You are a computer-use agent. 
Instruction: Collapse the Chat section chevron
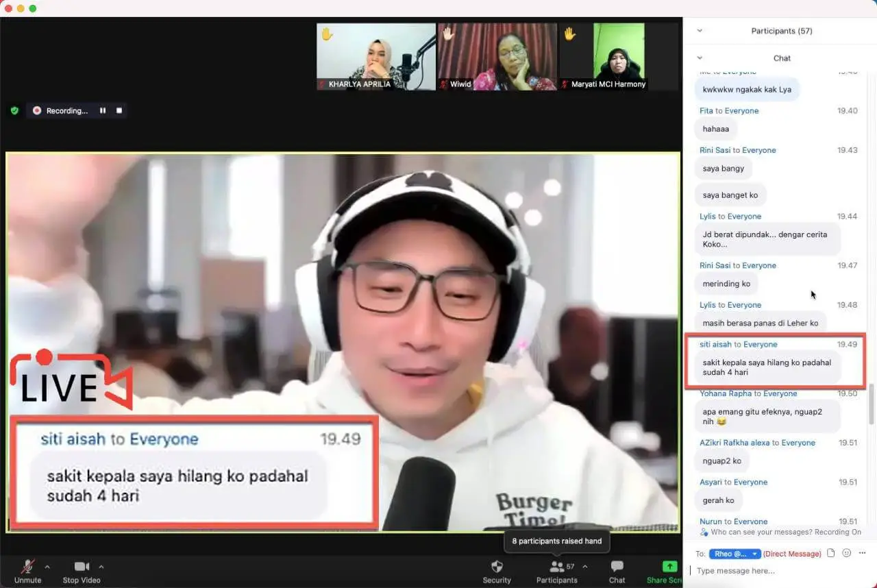tap(700, 58)
